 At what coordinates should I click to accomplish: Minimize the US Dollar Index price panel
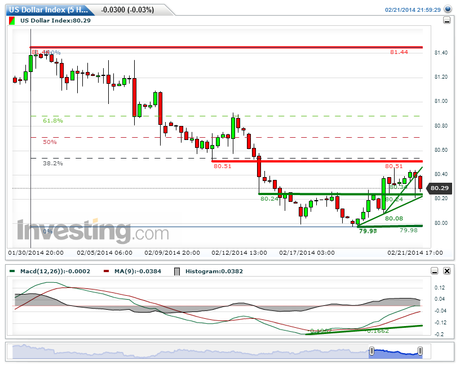tap(447, 21)
